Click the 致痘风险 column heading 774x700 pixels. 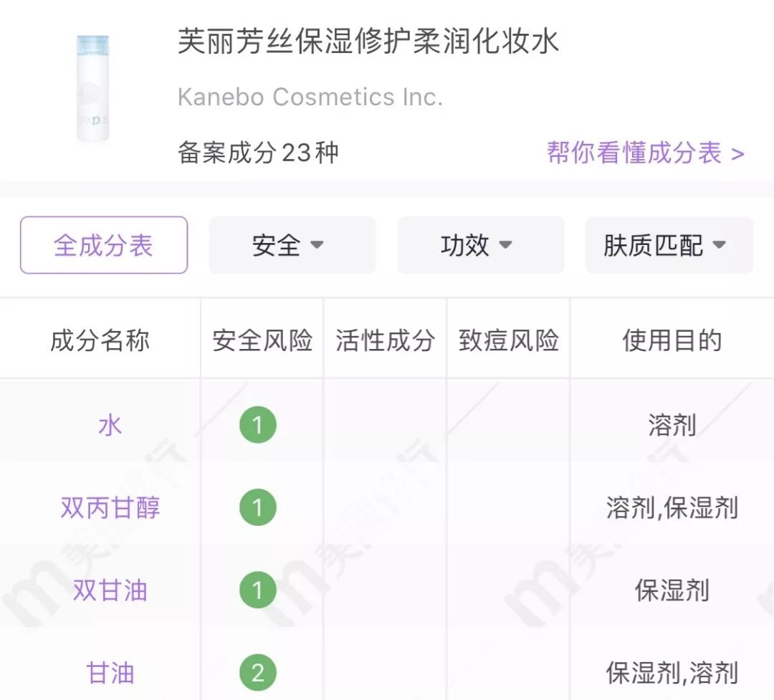[507, 340]
